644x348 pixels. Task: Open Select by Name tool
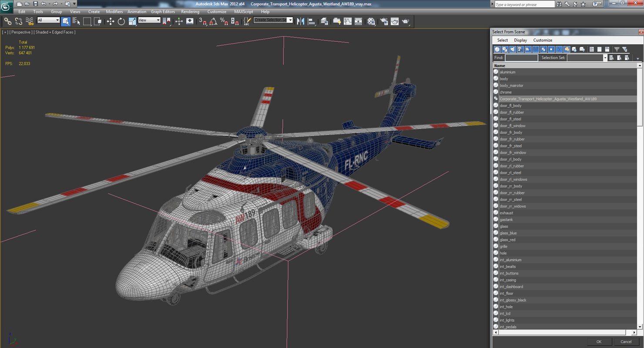tap(77, 21)
